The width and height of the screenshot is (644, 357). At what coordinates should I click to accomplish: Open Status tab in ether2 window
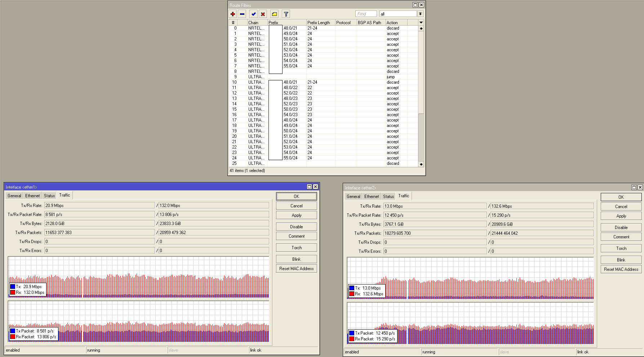pos(388,197)
